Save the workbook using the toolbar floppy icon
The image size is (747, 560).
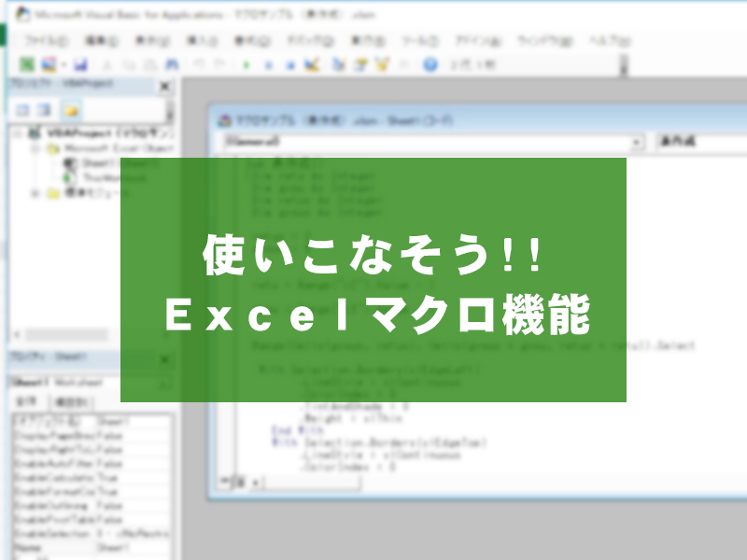click(80, 64)
